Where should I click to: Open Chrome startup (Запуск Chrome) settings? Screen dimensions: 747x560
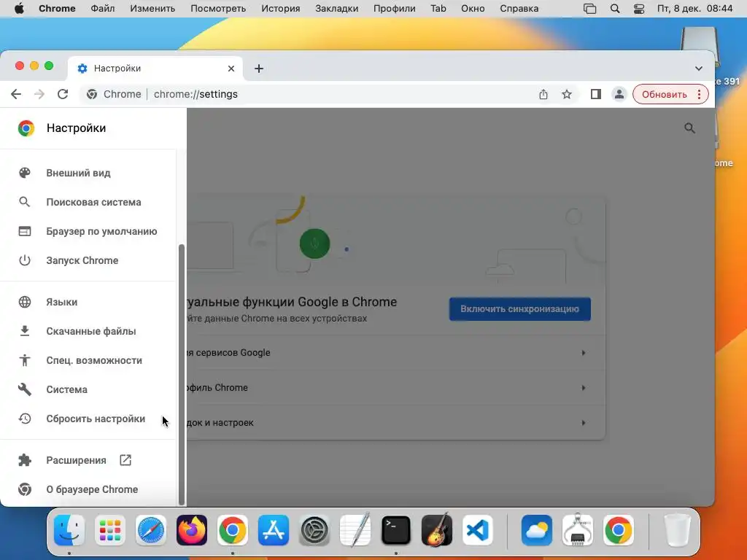point(88,260)
